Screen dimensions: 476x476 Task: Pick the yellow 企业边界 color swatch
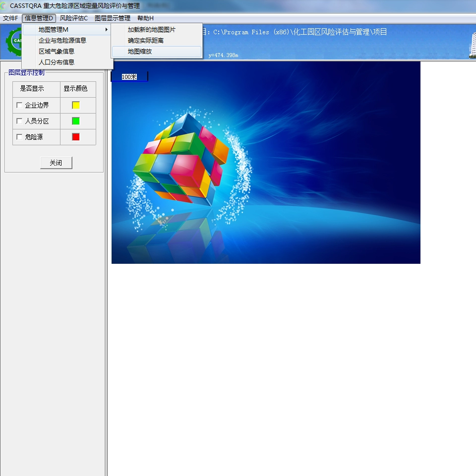click(x=76, y=105)
